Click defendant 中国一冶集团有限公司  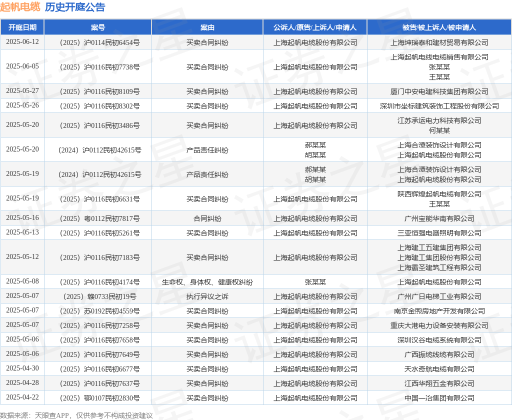point(439,398)
